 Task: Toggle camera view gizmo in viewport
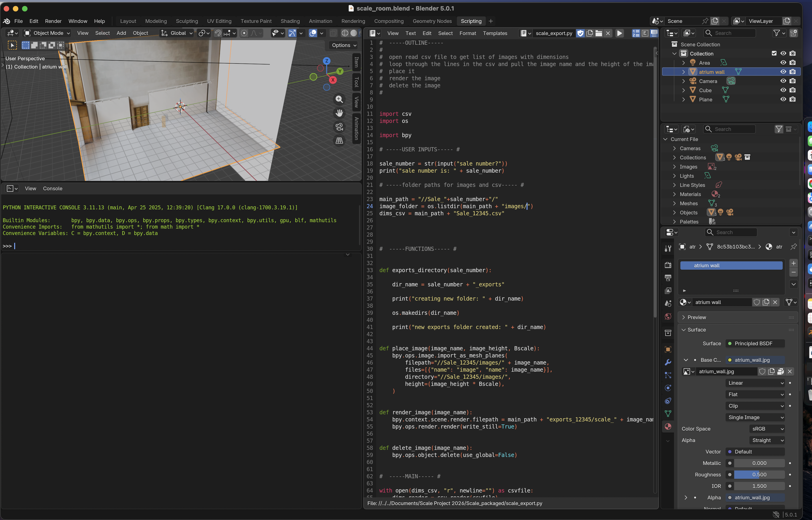[339, 127]
